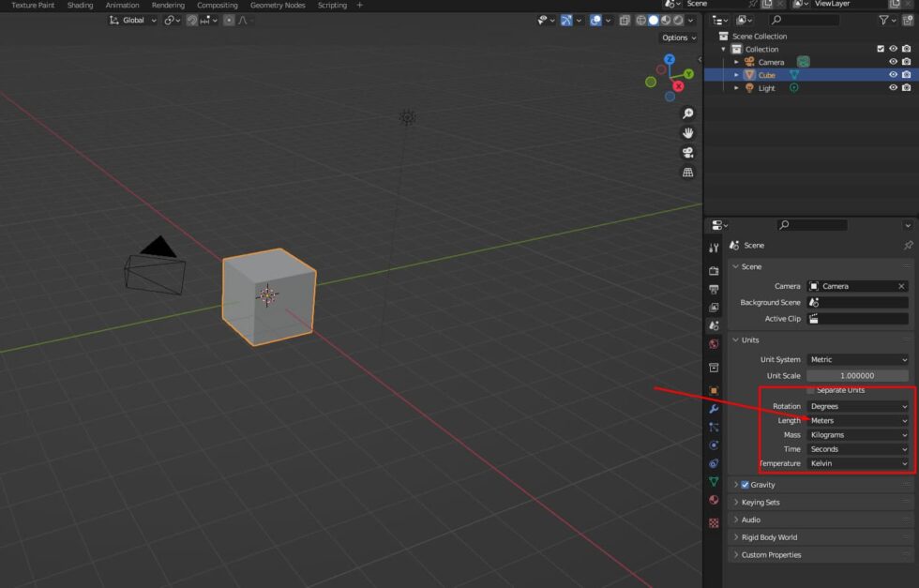Switch to the Shading workspace tab

point(80,5)
